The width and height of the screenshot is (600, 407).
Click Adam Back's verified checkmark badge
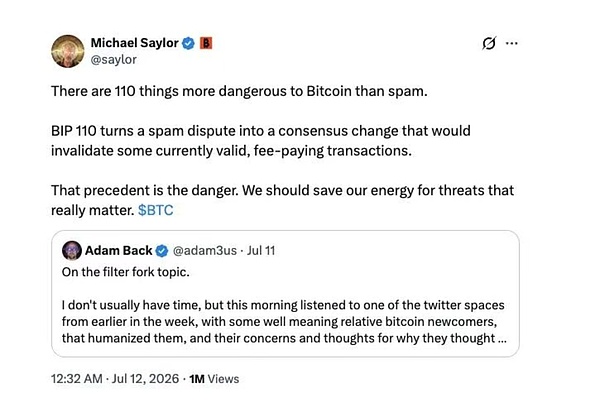click(x=162, y=251)
